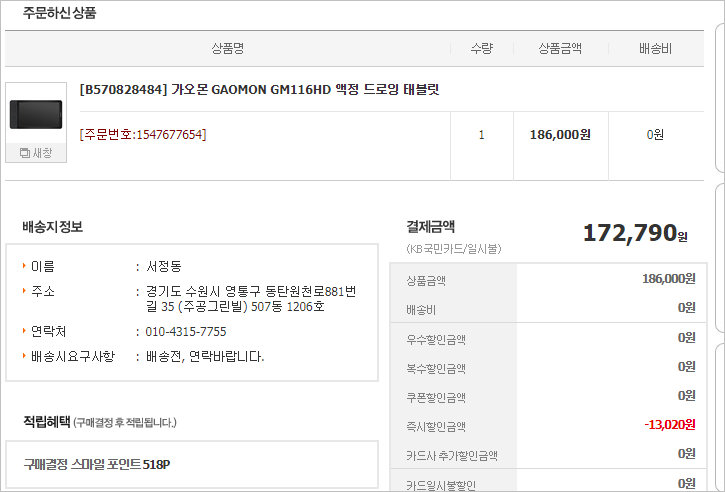The height and width of the screenshot is (492, 725).
Task: Click the 즉시할인금액 -13,020원 value
Action: click(x=670, y=424)
